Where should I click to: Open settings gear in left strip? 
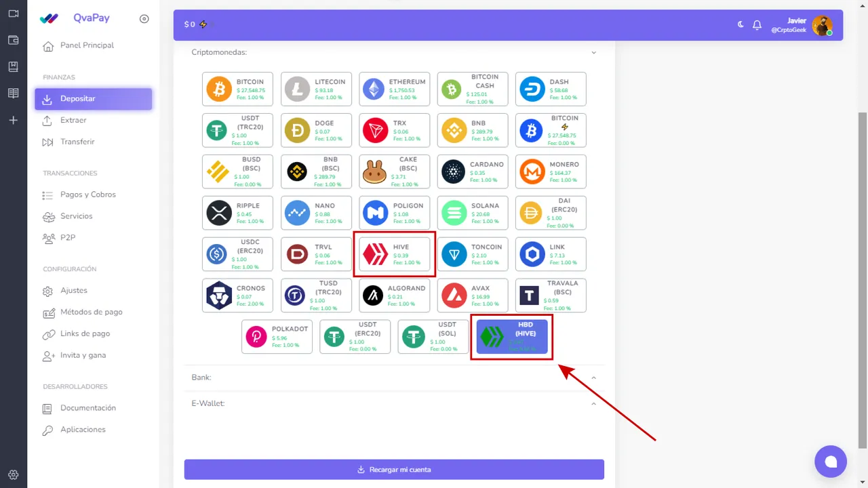tap(13, 474)
